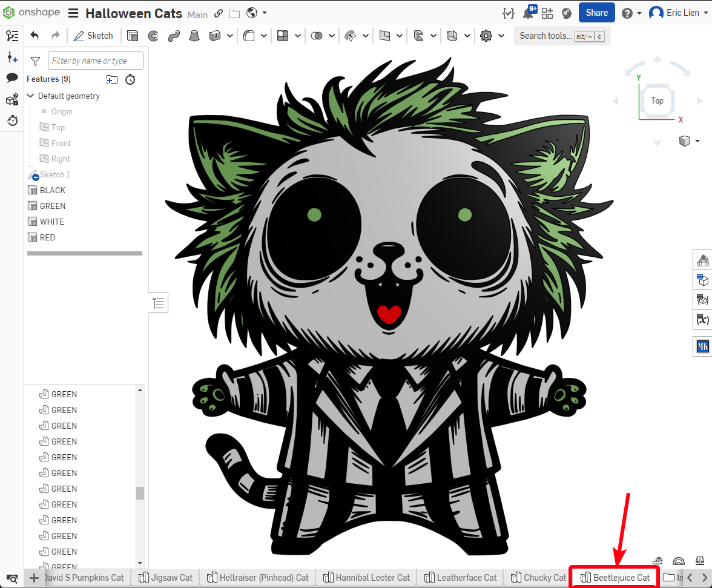The height and width of the screenshot is (588, 712).
Task: Click the Share button
Action: click(597, 13)
